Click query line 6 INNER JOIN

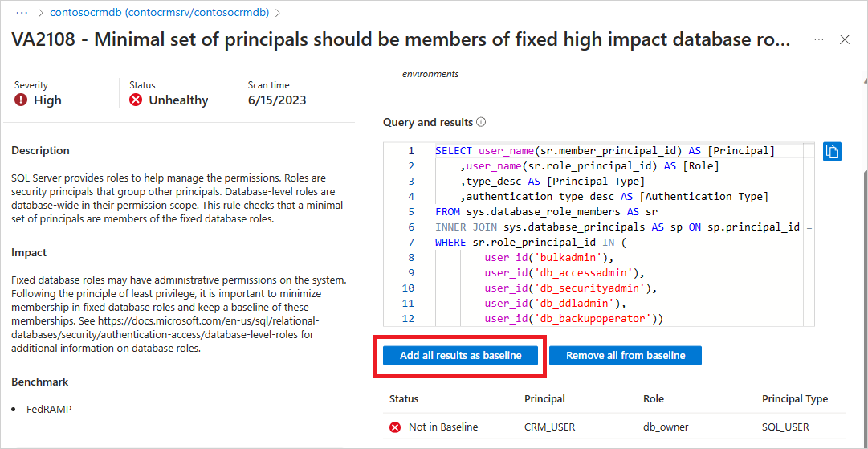coord(623,226)
